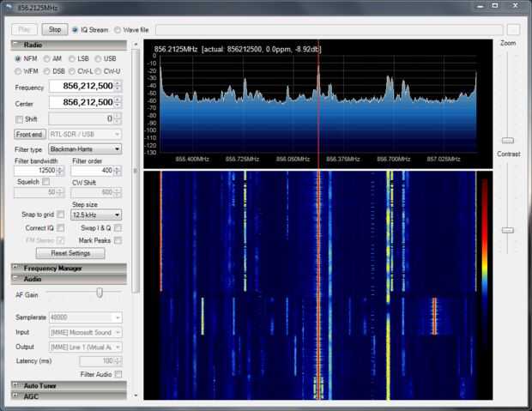
Task: Expand the AGC section
Action: (31, 396)
